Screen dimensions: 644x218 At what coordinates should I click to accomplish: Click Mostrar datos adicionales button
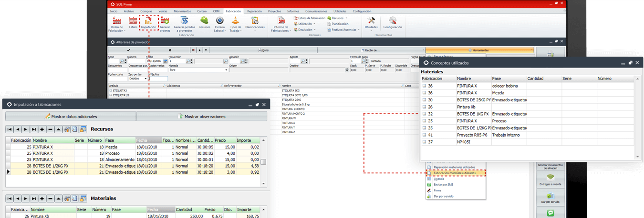coord(71,117)
